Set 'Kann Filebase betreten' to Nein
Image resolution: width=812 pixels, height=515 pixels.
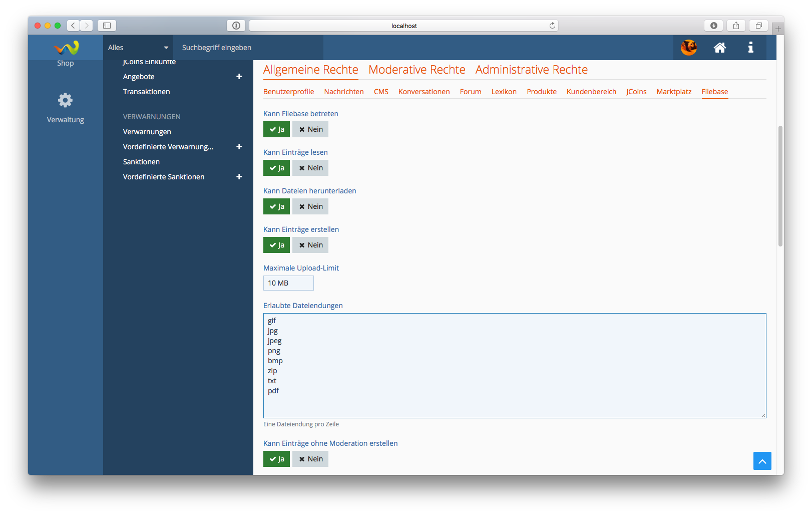click(x=310, y=129)
